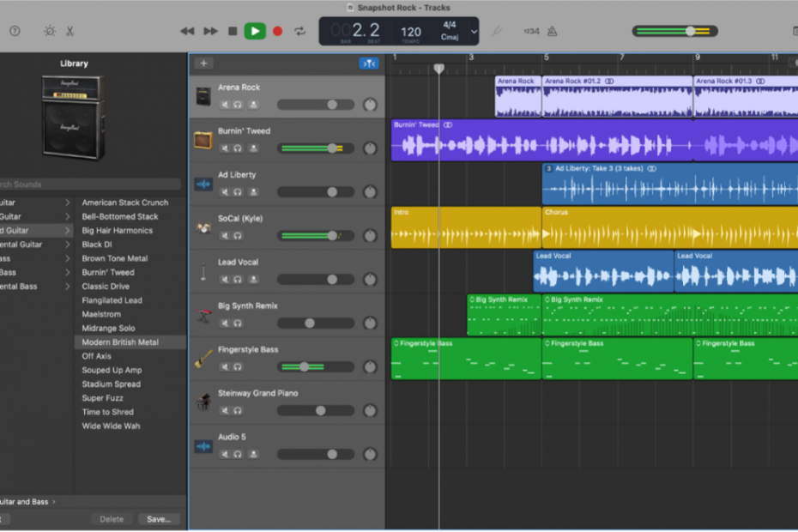The height and width of the screenshot is (532, 798).
Task: Solo the Burnin' Tweed track with headphones
Action: point(238,148)
